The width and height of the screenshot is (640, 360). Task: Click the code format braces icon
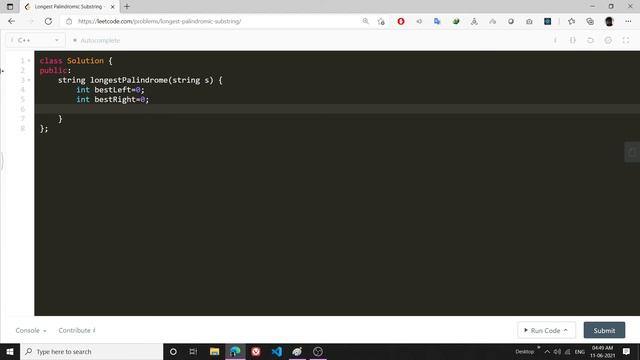pos(573,40)
